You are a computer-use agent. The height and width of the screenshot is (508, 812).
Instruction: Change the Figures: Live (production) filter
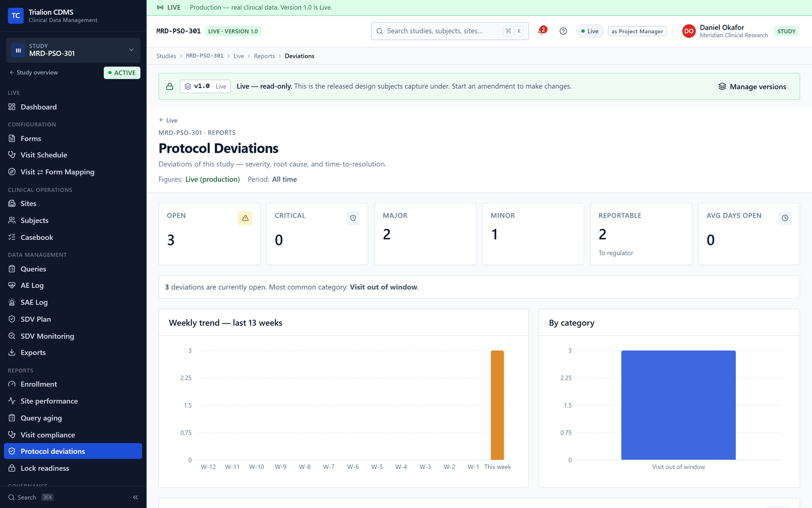coord(212,179)
